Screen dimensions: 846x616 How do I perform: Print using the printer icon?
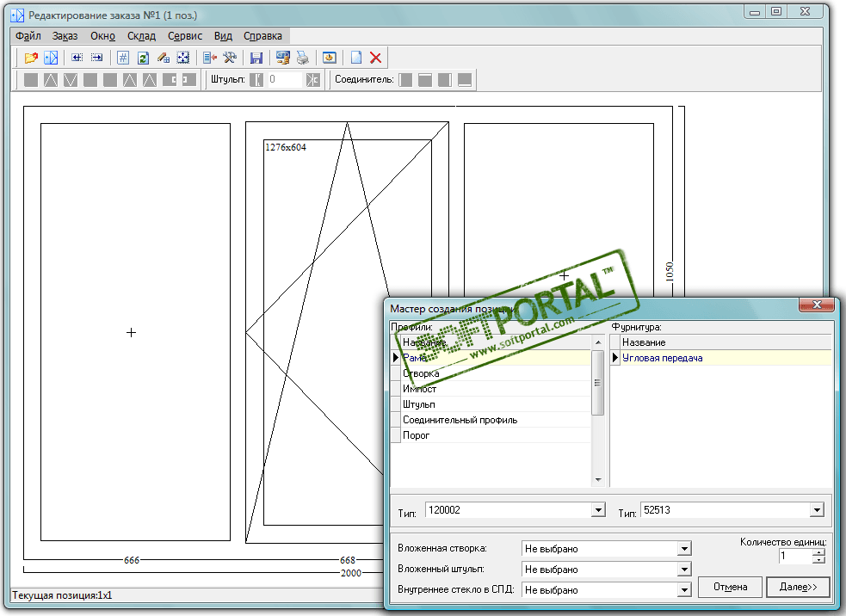pyautogui.click(x=303, y=58)
